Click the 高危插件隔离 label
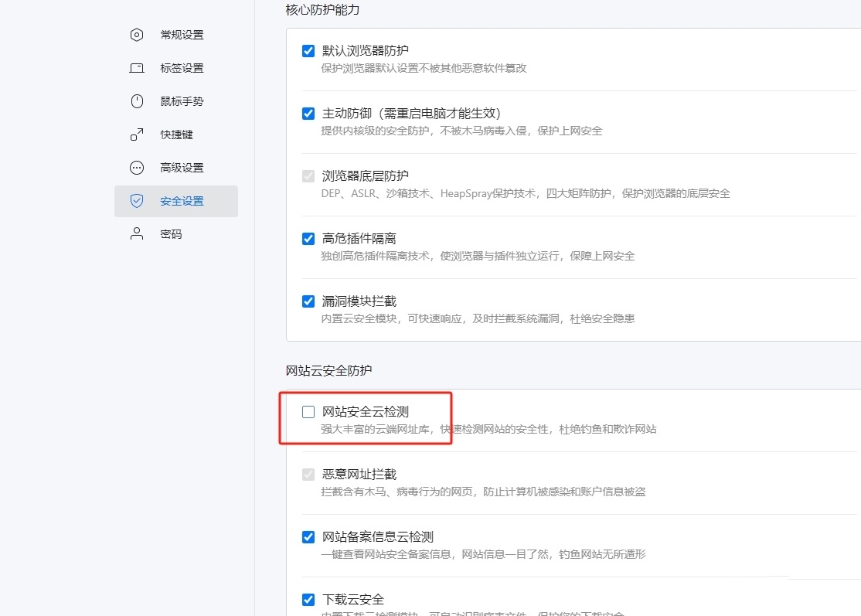 tap(359, 239)
